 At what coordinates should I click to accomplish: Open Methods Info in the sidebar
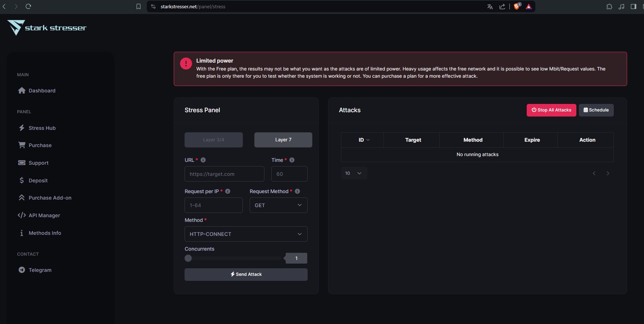tap(45, 233)
